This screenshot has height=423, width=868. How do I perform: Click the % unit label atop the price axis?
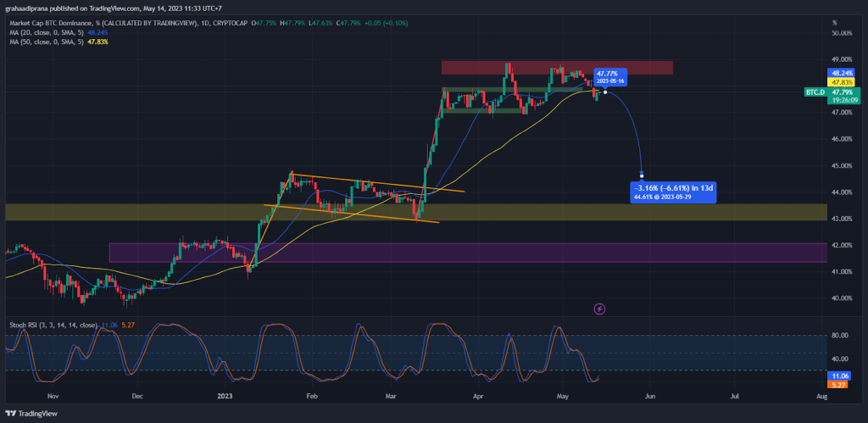(x=834, y=23)
